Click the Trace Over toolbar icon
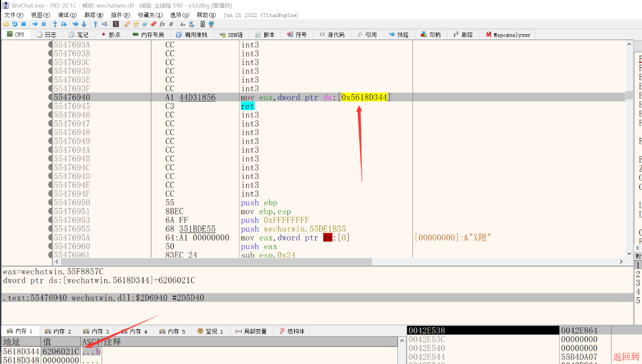The image size is (642, 364). [x=84, y=24]
